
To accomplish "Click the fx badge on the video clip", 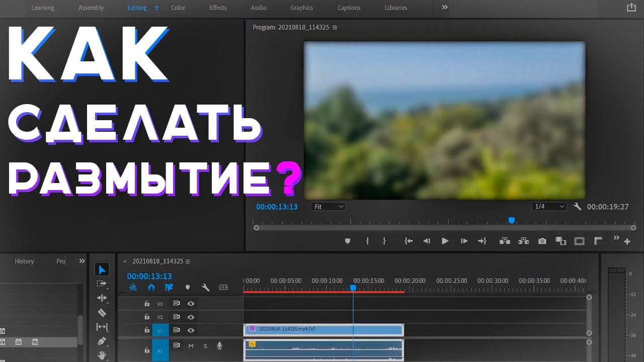I will [x=252, y=329].
